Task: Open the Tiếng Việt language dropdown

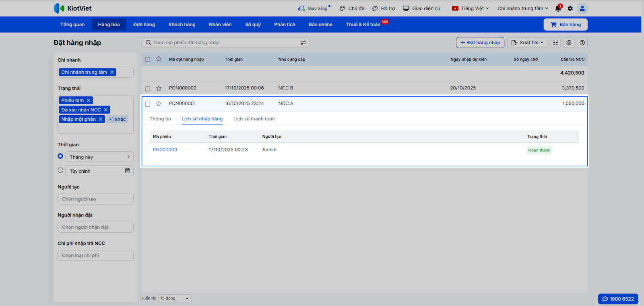Action: [x=471, y=8]
